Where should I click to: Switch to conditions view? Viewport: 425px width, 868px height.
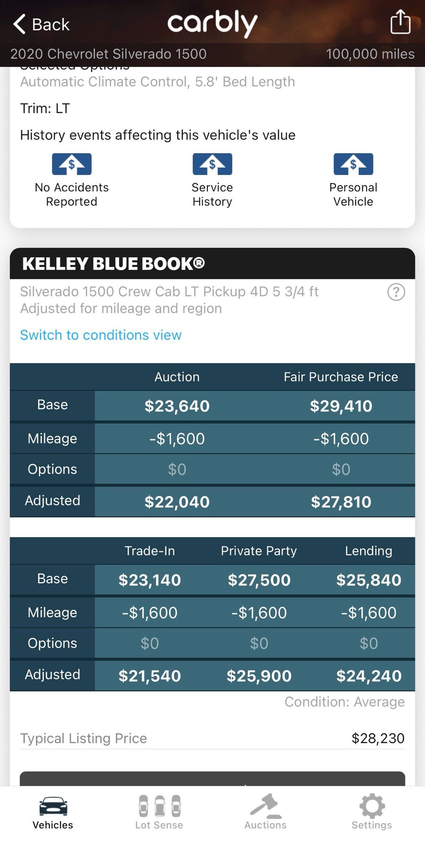pos(101,335)
